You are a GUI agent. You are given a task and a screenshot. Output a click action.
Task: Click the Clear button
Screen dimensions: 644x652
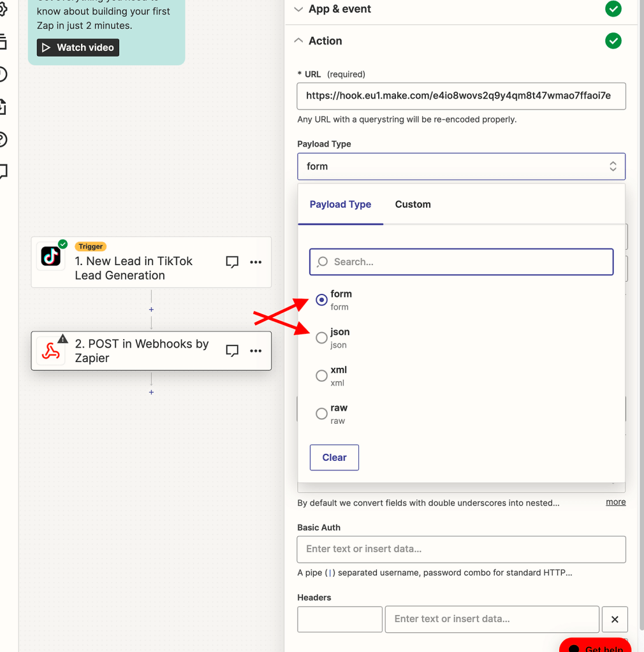(334, 457)
